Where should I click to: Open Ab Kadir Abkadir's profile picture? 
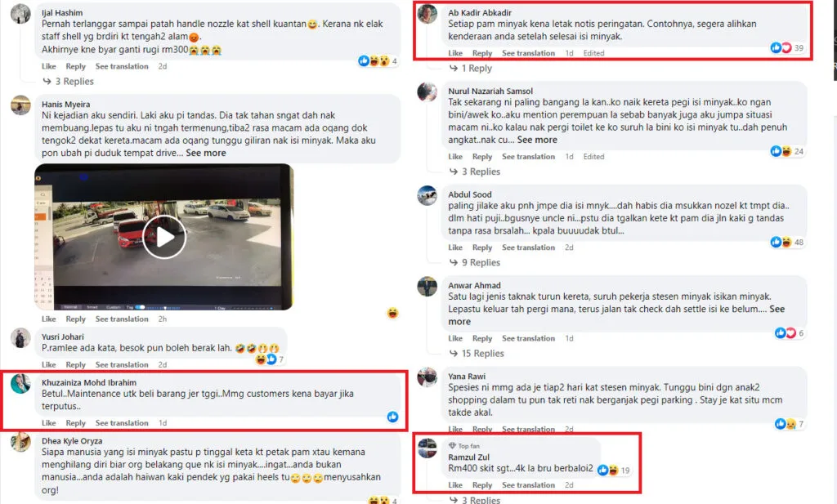tap(427, 13)
